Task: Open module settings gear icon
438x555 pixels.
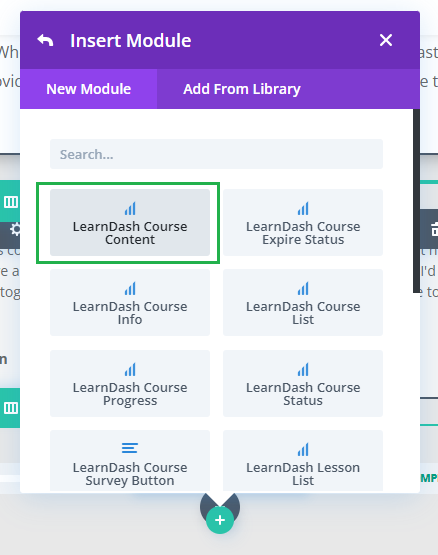Action: (x=15, y=230)
